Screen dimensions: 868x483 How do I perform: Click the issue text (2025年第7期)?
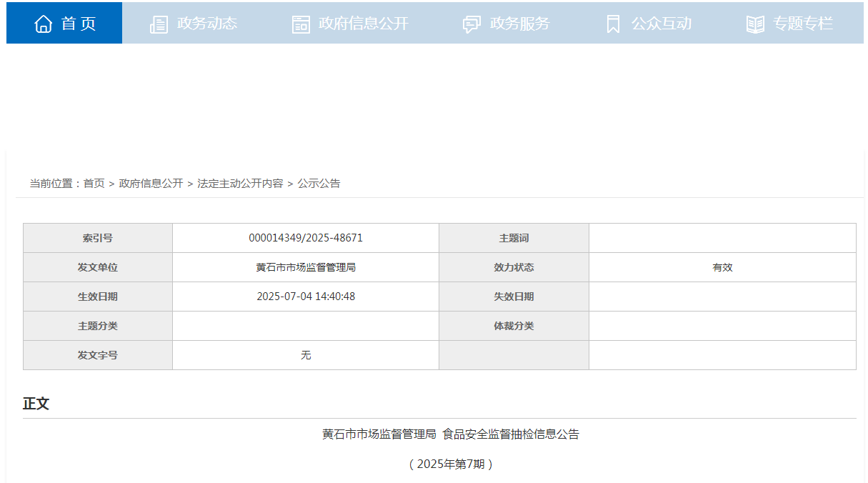451,464
